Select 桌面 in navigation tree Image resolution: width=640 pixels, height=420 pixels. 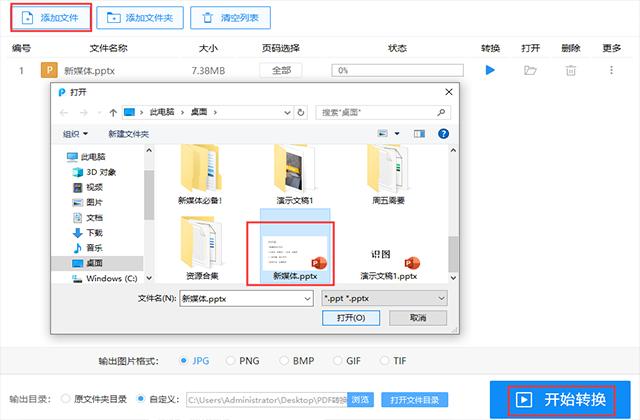pos(88,263)
